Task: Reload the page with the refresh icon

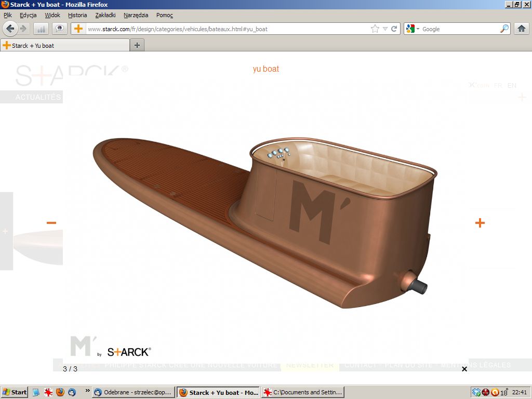Action: (394, 29)
